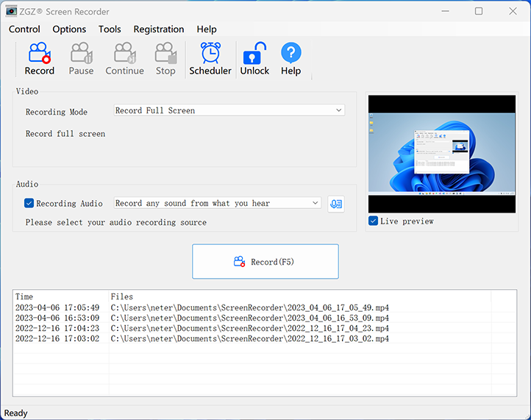Image resolution: width=531 pixels, height=420 pixels.
Task: Click the Ready status bar text
Action: point(15,413)
